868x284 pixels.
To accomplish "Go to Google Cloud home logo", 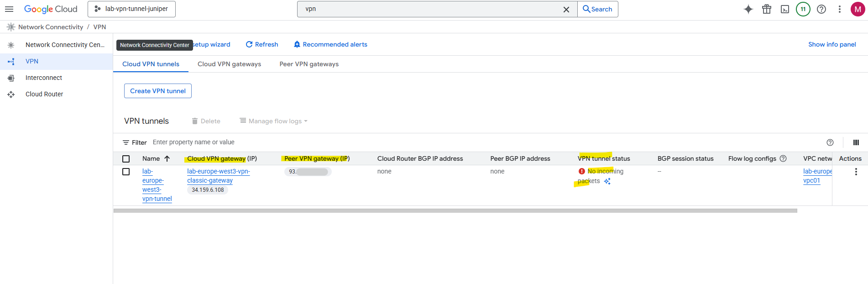I will [51, 9].
